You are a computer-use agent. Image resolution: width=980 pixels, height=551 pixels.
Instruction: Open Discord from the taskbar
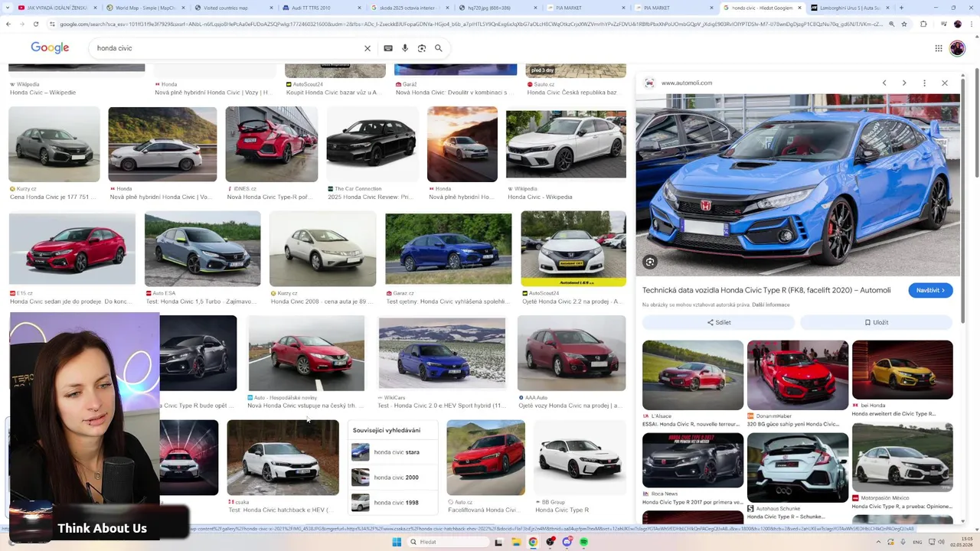click(x=567, y=542)
